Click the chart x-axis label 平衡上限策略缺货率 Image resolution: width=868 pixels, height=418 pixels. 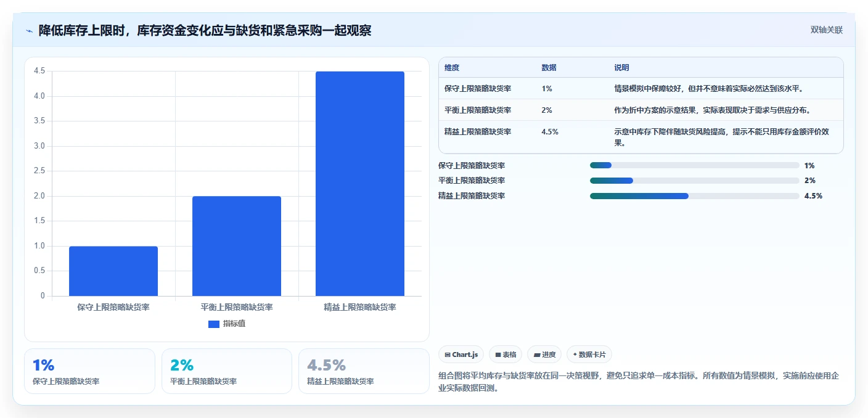pyautogui.click(x=237, y=307)
